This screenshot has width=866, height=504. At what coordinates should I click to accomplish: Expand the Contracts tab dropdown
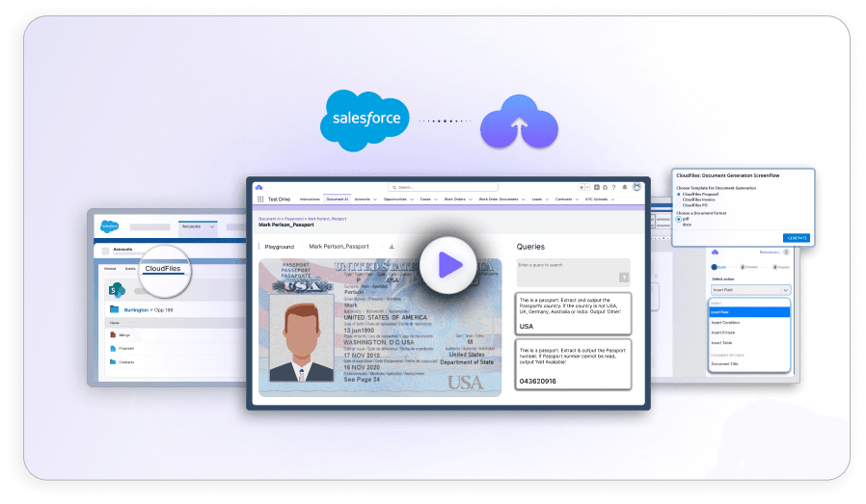pyautogui.click(x=577, y=199)
